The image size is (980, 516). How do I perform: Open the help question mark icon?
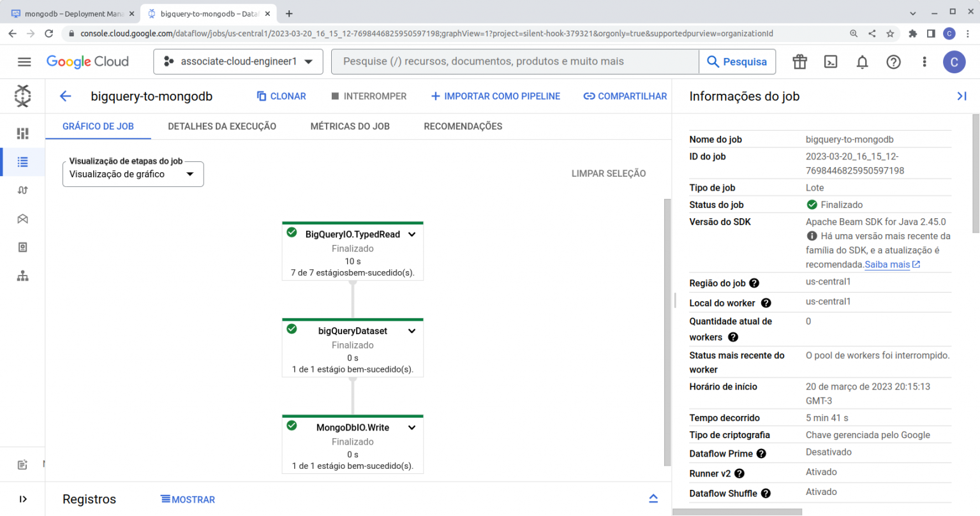click(x=893, y=62)
